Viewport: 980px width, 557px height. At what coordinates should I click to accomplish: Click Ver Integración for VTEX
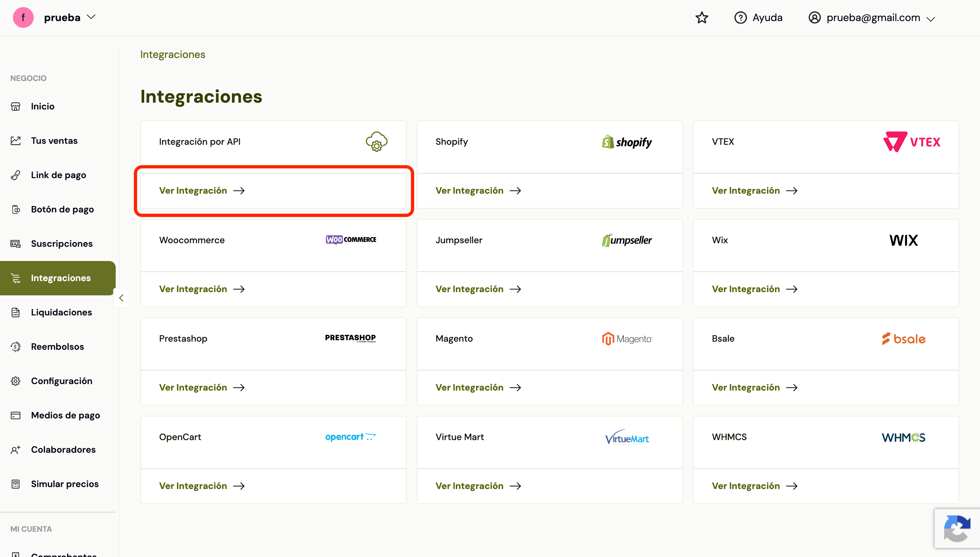(754, 190)
